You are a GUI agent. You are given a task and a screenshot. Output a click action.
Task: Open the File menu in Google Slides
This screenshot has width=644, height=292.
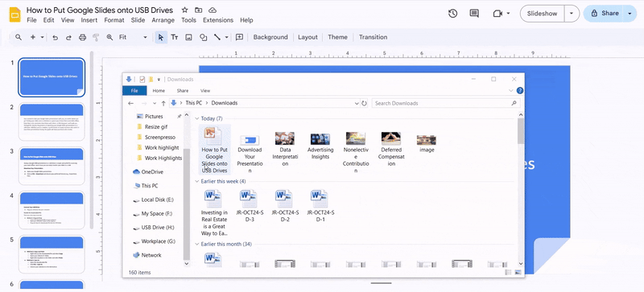(x=31, y=20)
